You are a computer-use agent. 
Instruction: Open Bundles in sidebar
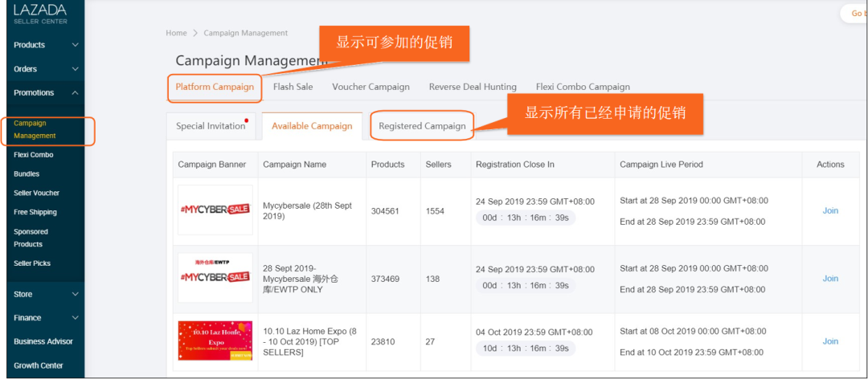(27, 173)
